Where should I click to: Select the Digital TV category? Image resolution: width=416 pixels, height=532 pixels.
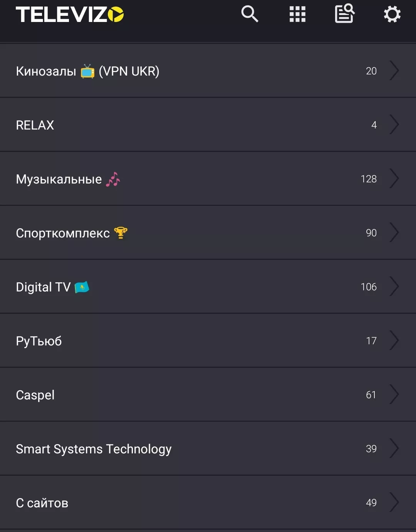208,286
